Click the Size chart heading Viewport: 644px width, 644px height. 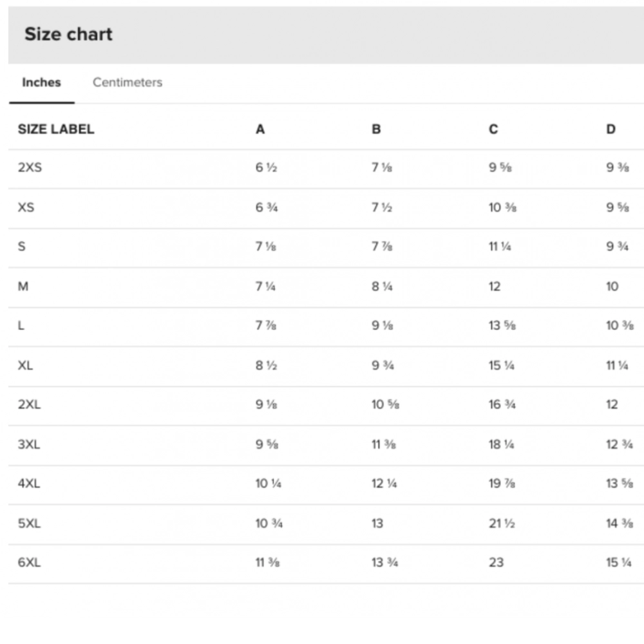(68, 34)
